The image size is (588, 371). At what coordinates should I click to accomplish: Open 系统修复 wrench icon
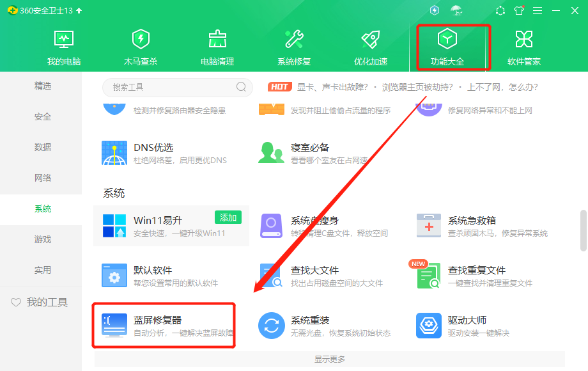[x=294, y=39]
